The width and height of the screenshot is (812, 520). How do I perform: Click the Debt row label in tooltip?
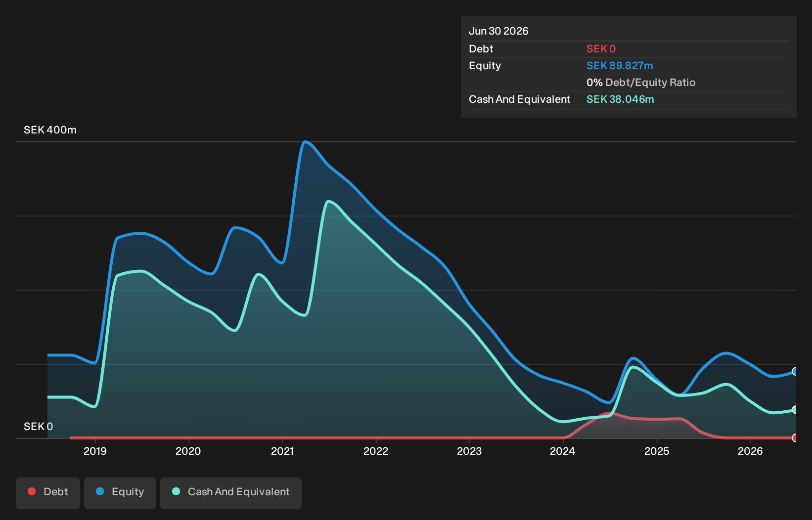tap(481, 49)
